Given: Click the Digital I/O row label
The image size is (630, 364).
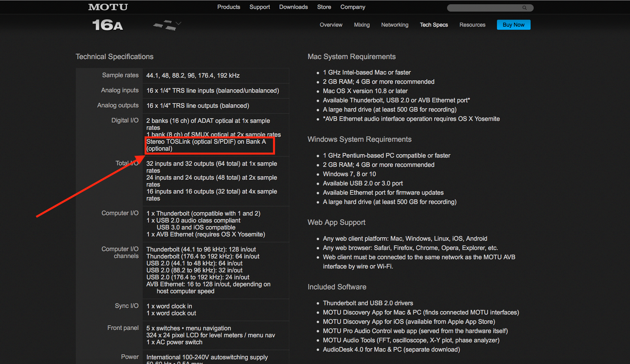Looking at the screenshot, I should coord(125,121).
